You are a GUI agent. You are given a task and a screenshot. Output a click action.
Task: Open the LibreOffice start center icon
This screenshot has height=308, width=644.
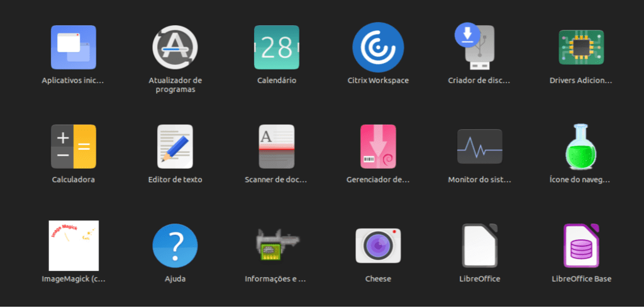click(x=479, y=246)
